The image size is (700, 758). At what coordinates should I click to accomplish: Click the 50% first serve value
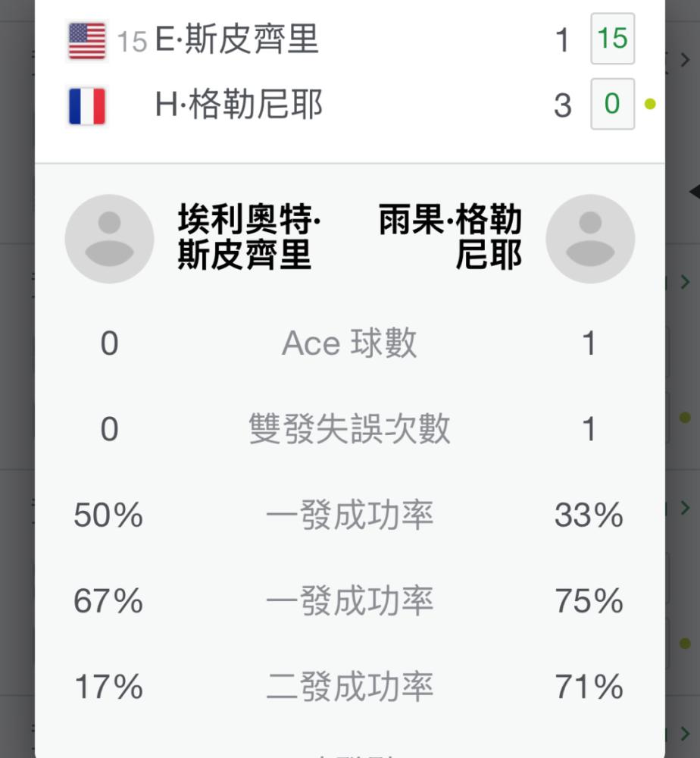click(x=108, y=515)
